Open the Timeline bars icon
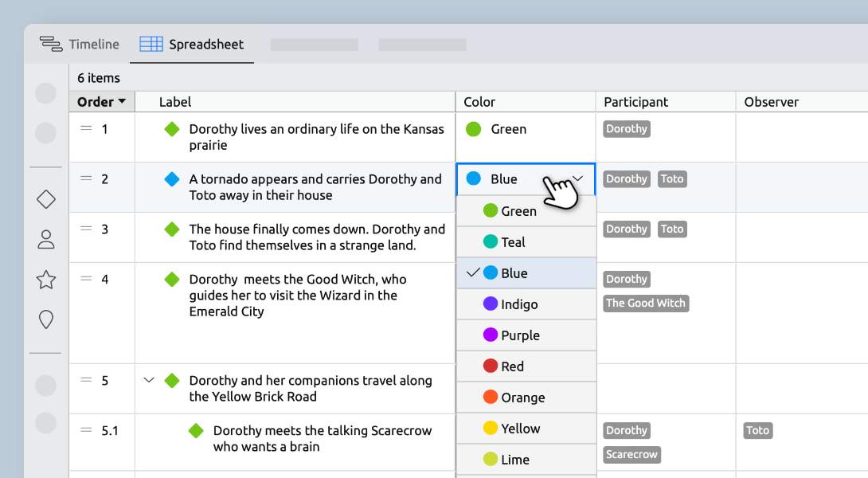868x478 pixels. [51, 44]
